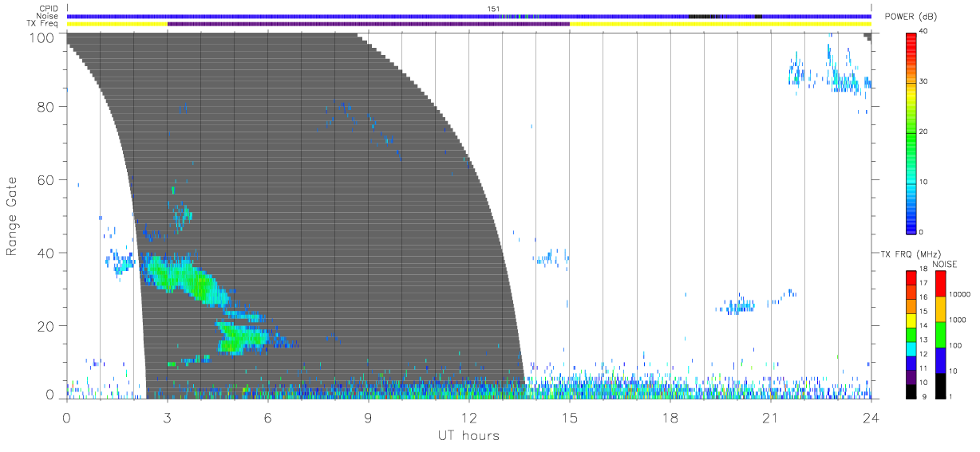Screen dimensions: 980x452
Task: Click the 20 tick label on Range Gate axis
Action: (47, 326)
